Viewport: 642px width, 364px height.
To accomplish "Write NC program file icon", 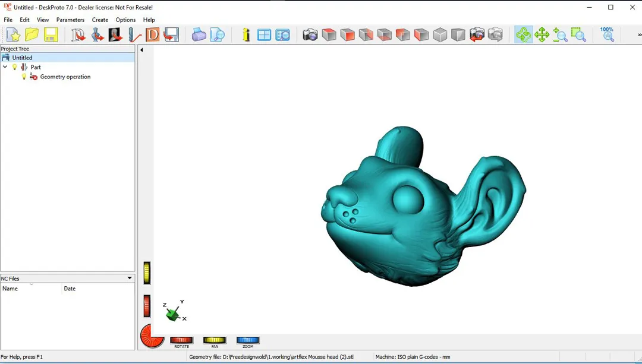I will (x=171, y=35).
